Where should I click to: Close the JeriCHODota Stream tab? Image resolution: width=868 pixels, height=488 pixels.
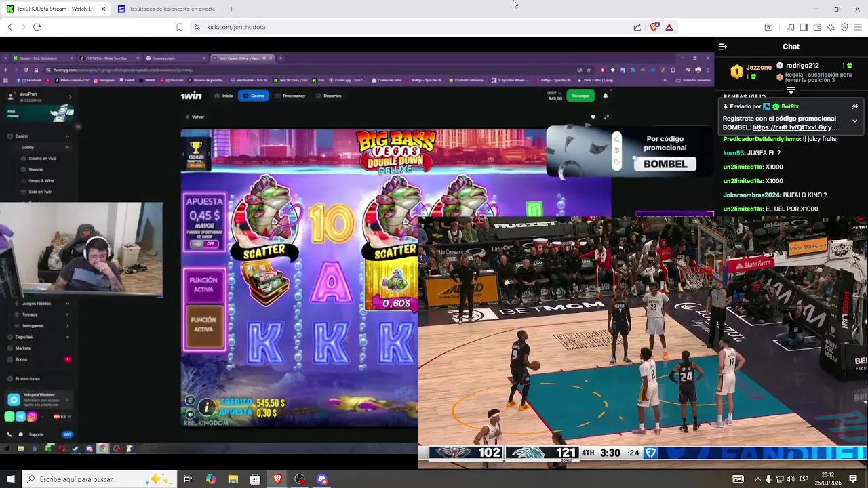[103, 9]
